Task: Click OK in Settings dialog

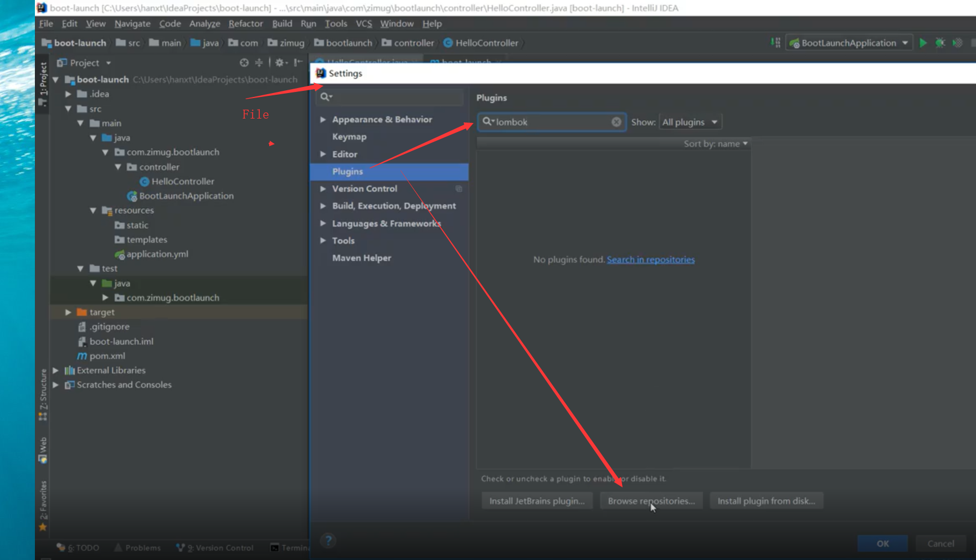Action: point(883,543)
